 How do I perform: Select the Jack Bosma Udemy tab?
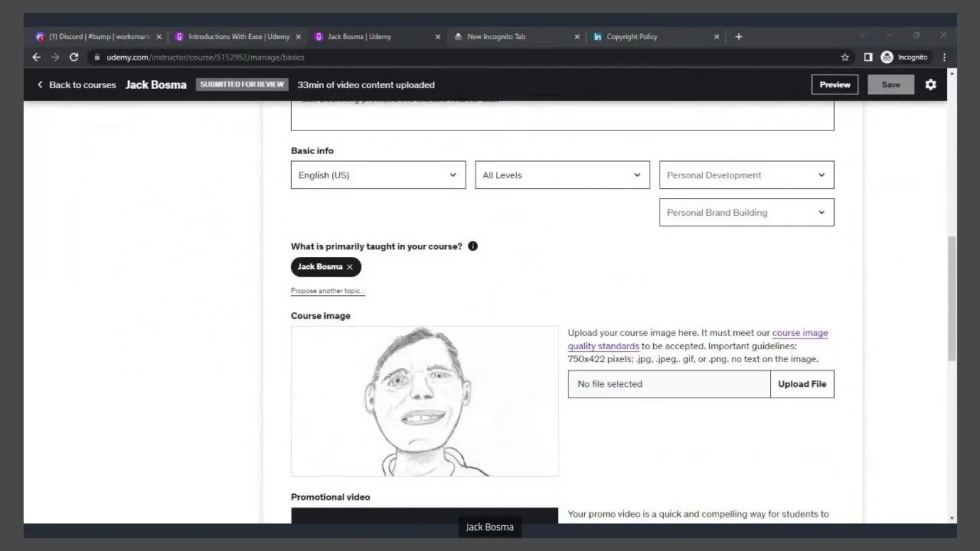[377, 37]
